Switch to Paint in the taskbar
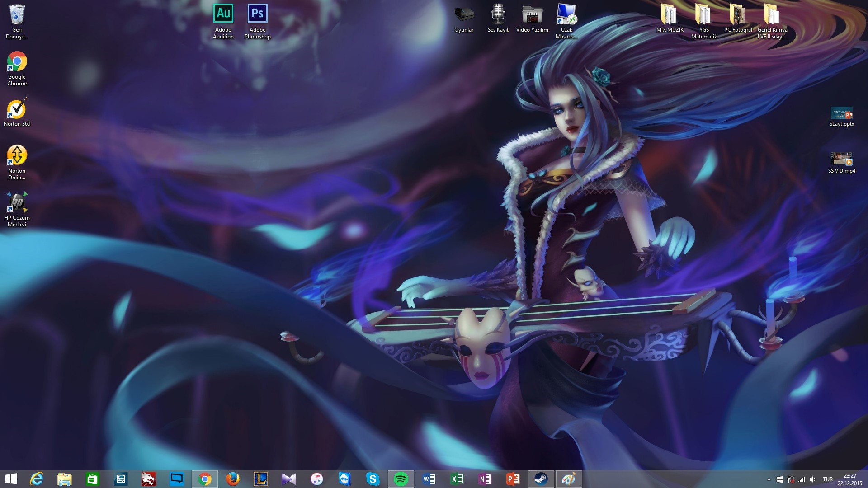The width and height of the screenshot is (868, 488). click(x=569, y=479)
